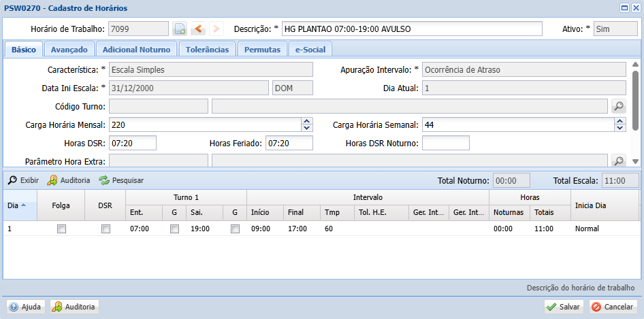Viewport: 644px width, 319px height.
Task: Toggle G checkbox after entrada 07:00
Action: [x=174, y=229]
